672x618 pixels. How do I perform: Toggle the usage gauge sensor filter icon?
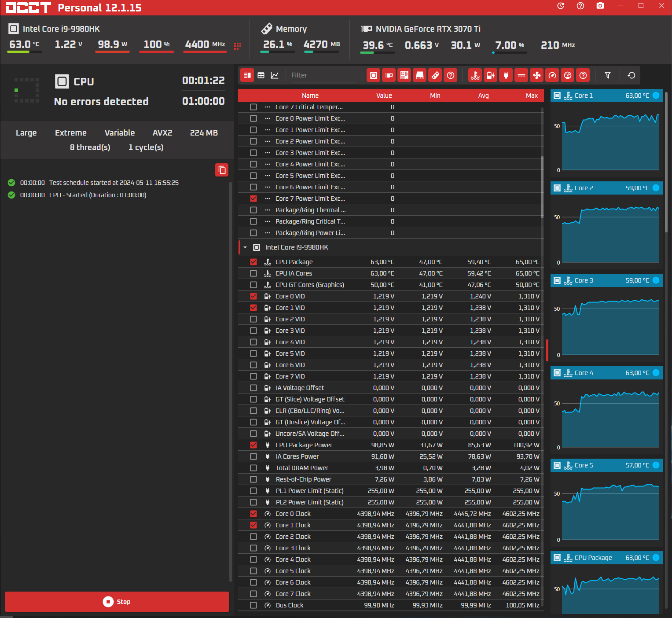point(568,75)
